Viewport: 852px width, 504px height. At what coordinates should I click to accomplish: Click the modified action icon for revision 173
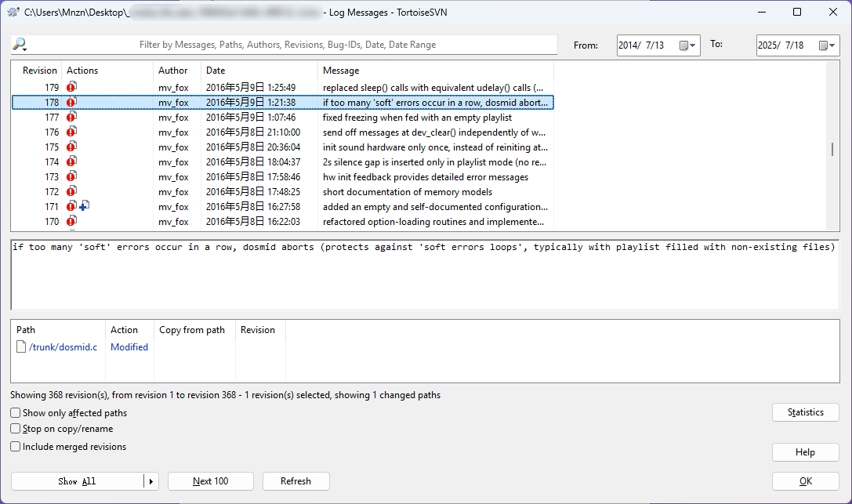click(x=71, y=176)
